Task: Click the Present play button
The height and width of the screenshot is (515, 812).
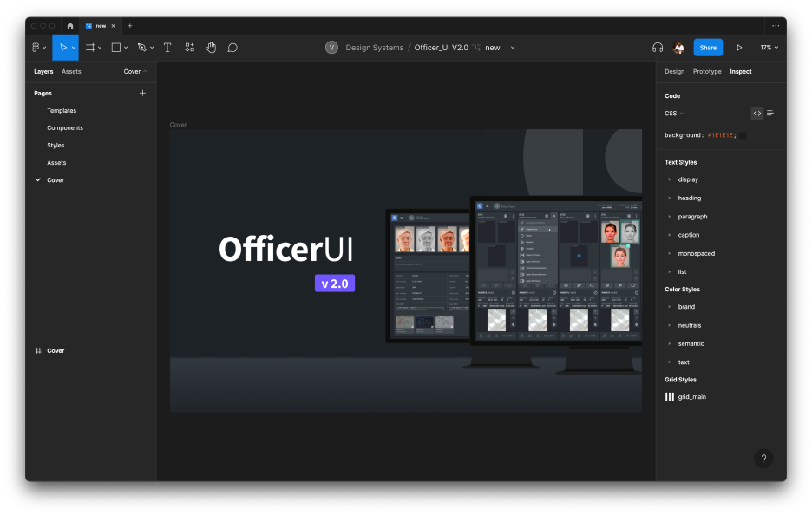Action: pyautogui.click(x=739, y=48)
